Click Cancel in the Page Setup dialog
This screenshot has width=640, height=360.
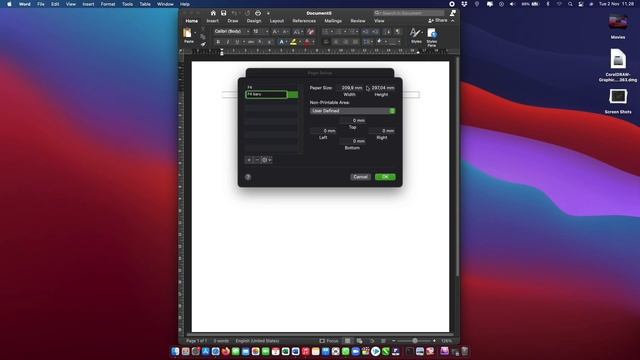[360, 177]
